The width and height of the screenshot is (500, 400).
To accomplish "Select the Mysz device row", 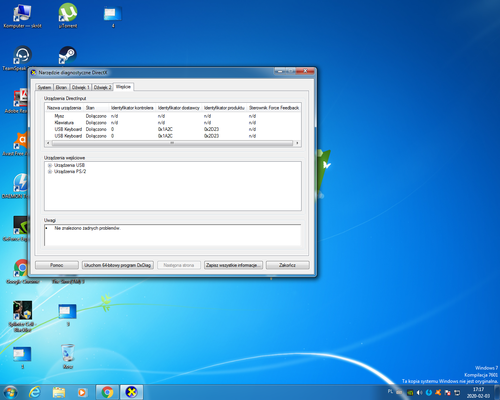I will click(173, 116).
